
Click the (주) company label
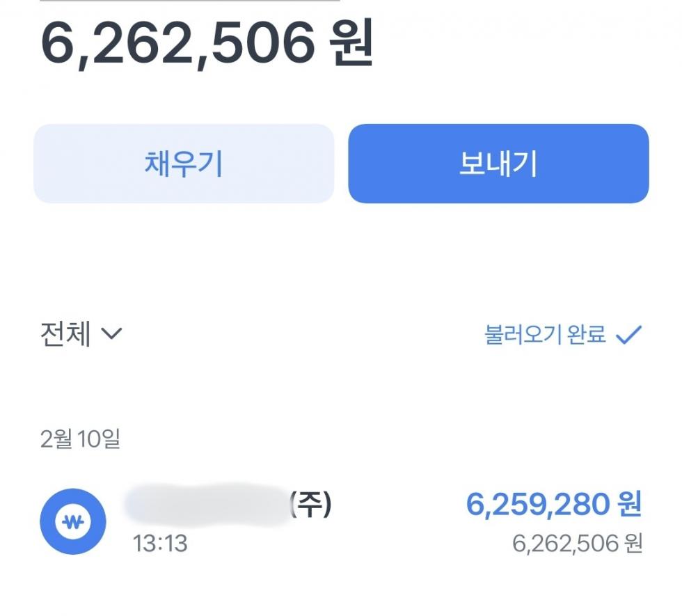point(310,504)
